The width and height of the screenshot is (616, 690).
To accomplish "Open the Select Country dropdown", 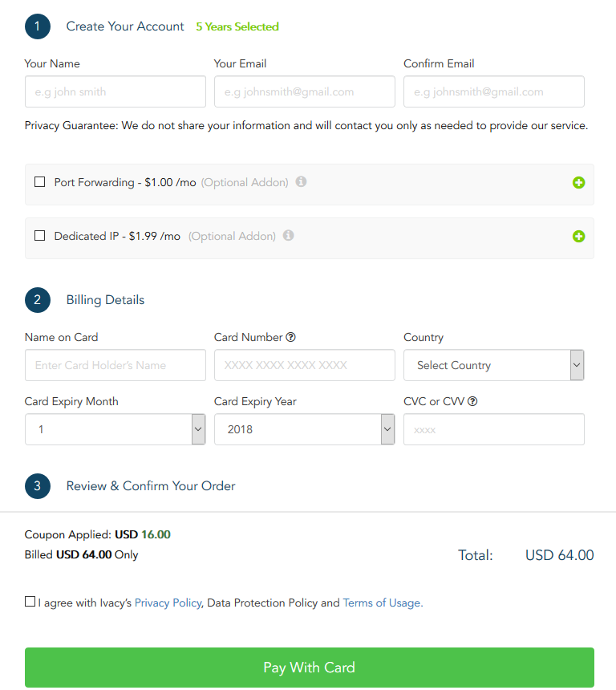I will pos(493,365).
